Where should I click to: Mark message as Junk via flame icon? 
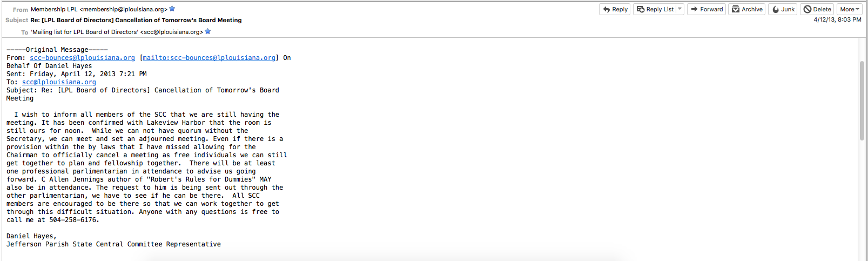[x=776, y=9]
